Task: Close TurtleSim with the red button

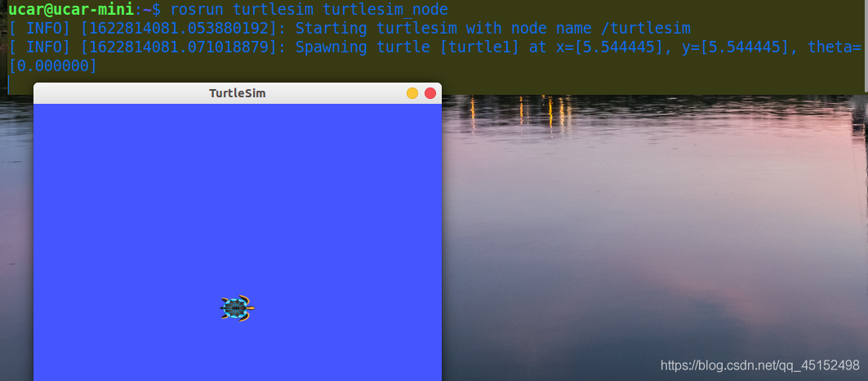Action: click(430, 93)
